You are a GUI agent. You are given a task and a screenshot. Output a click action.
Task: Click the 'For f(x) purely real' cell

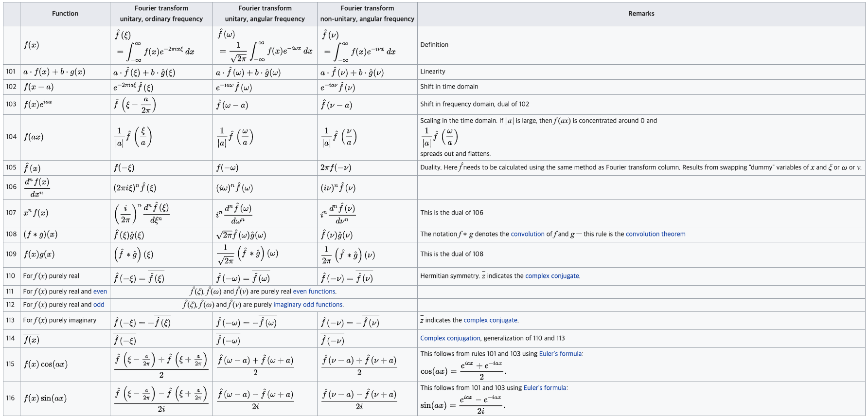[x=65, y=276]
